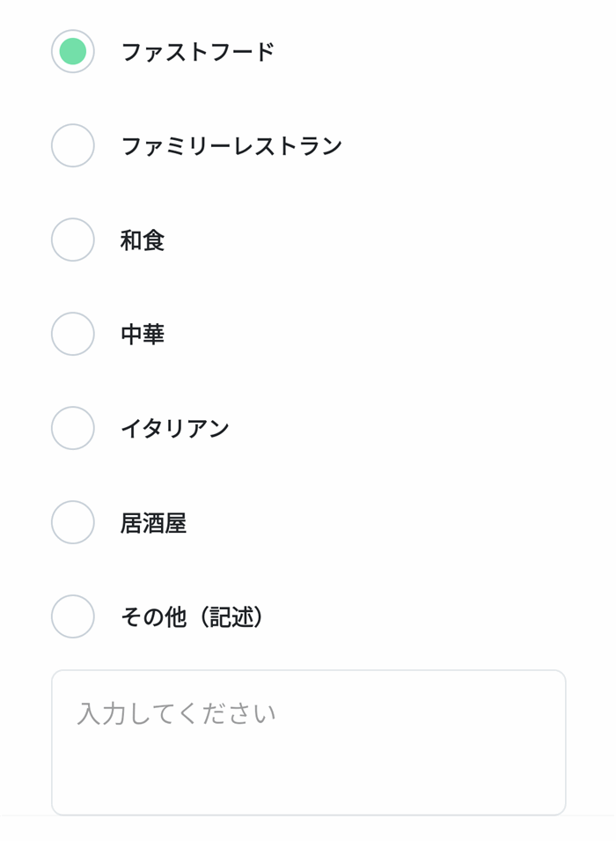The width and height of the screenshot is (616, 841).
Task: Pick the 中華 radio button
Action: click(x=73, y=334)
